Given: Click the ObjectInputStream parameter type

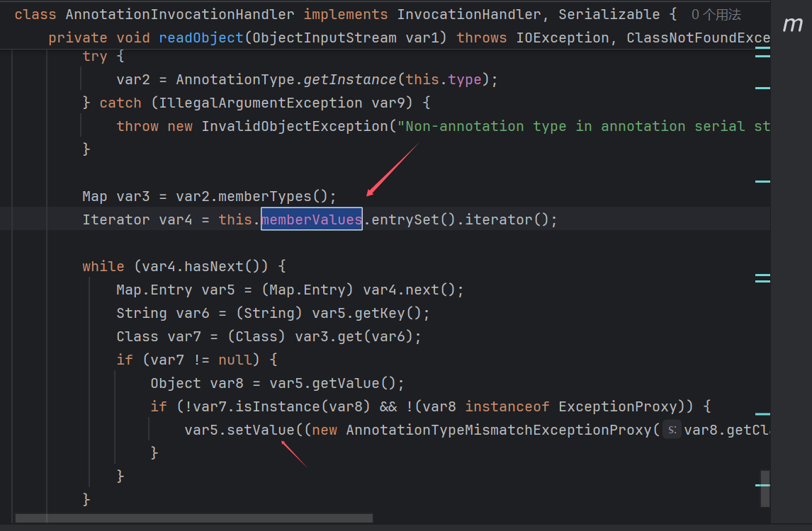Looking at the screenshot, I should click(x=325, y=38).
